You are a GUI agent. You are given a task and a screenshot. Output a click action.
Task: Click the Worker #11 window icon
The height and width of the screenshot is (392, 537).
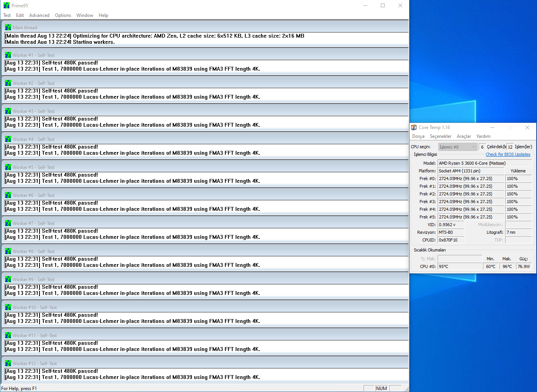(8, 335)
